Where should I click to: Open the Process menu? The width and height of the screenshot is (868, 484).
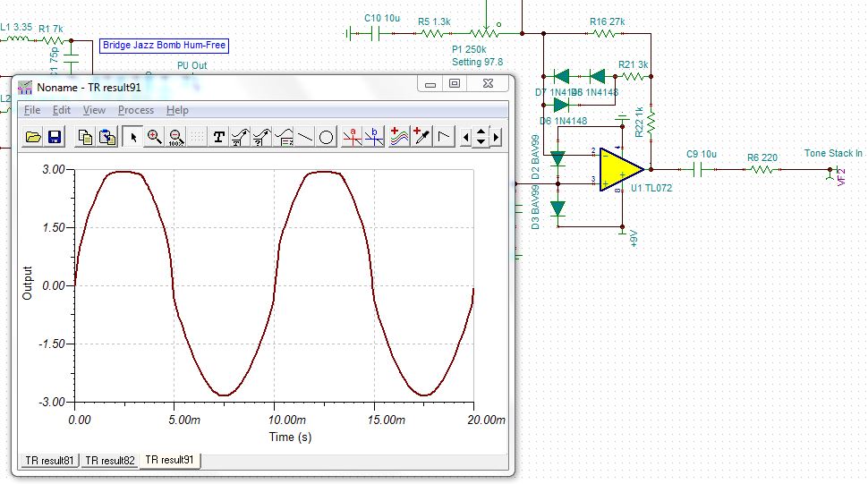coord(136,110)
